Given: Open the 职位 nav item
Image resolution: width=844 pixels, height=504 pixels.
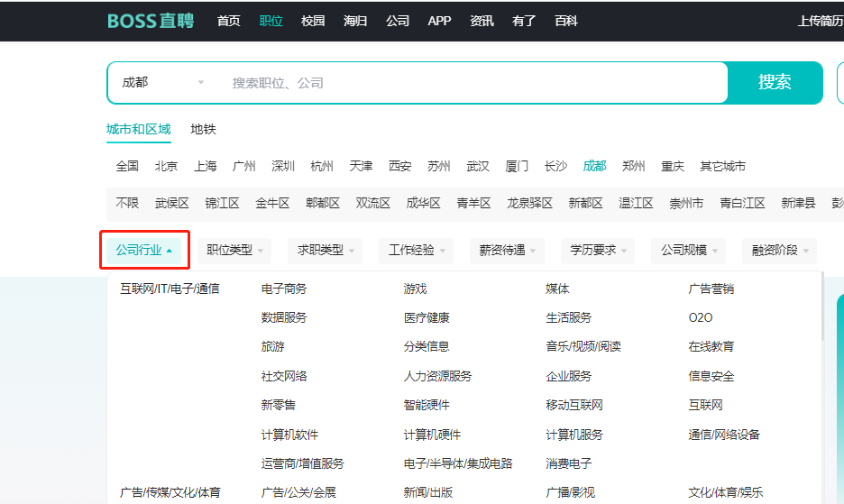Looking at the screenshot, I should 271,21.
